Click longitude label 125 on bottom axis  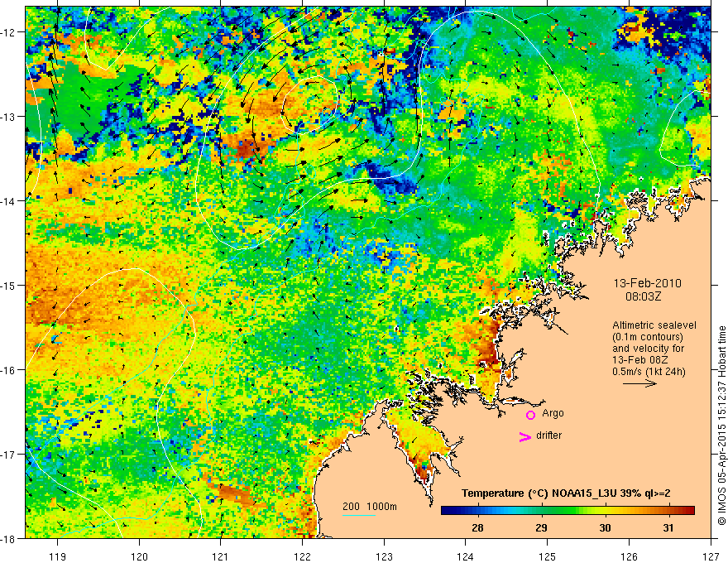pos(548,556)
